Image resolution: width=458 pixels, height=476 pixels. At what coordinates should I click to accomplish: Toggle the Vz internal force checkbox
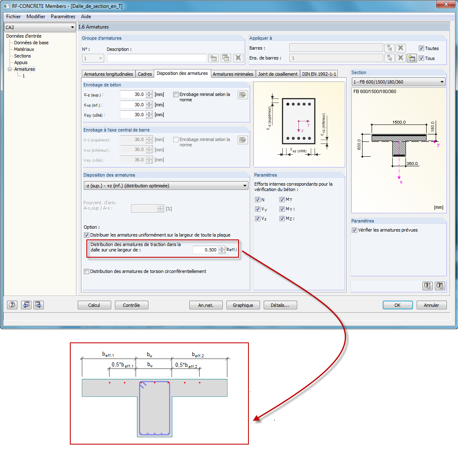pos(258,219)
